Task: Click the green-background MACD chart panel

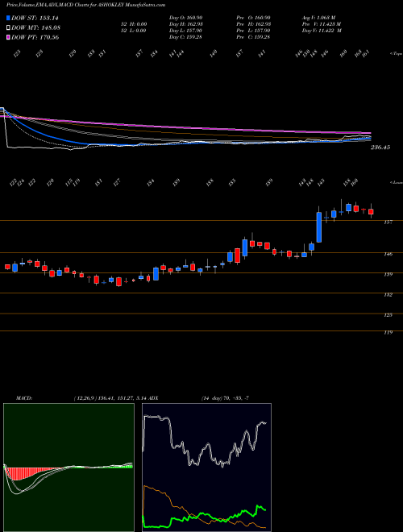Action: 69,468
